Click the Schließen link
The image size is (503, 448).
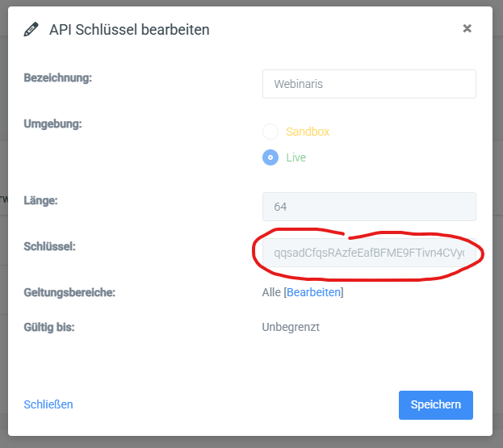point(48,404)
